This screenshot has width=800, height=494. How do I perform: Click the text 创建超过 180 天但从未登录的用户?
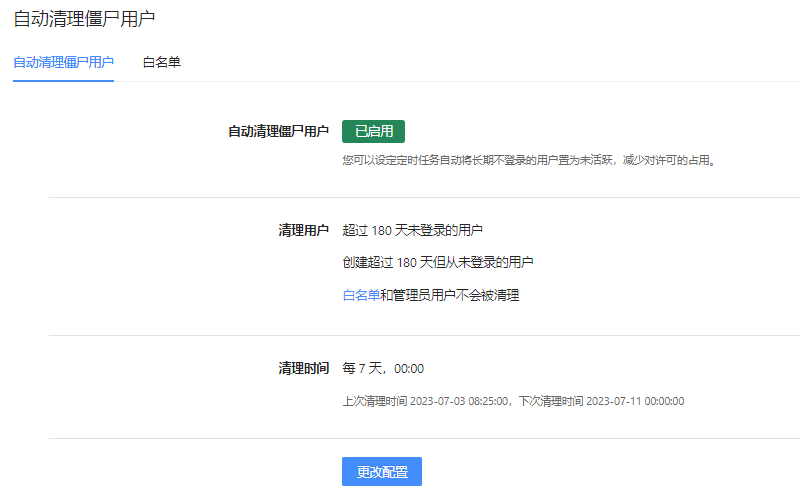coord(438,262)
